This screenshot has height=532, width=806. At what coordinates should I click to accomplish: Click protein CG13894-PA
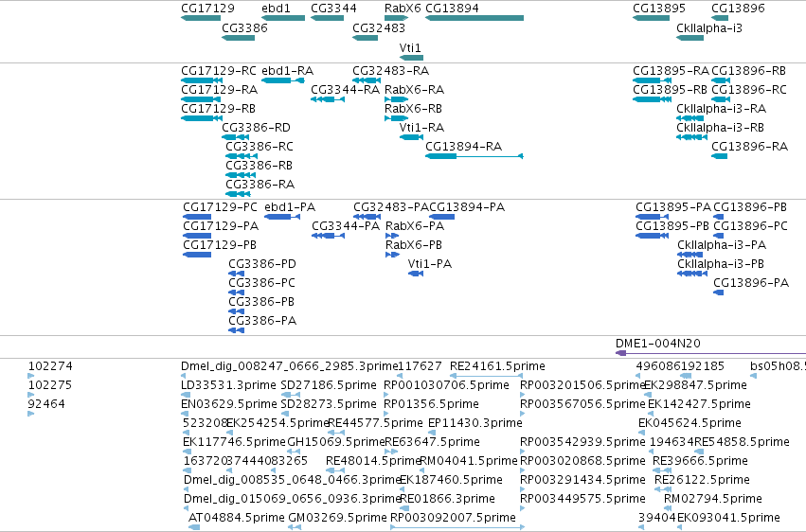point(441,217)
